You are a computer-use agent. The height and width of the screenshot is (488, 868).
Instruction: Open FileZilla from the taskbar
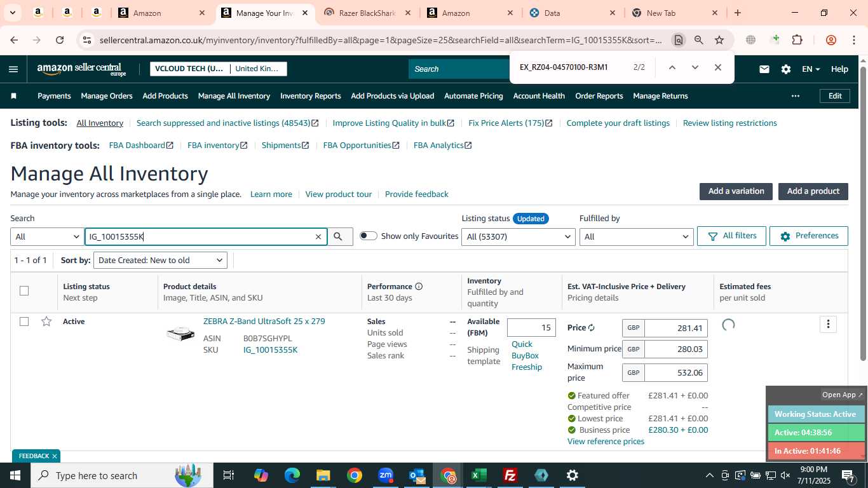510,475
